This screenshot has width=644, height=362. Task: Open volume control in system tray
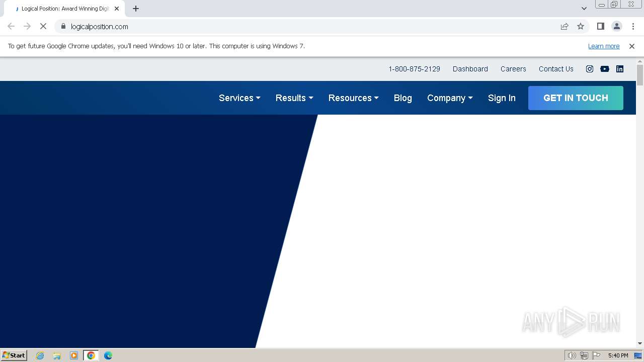pyautogui.click(x=572, y=355)
